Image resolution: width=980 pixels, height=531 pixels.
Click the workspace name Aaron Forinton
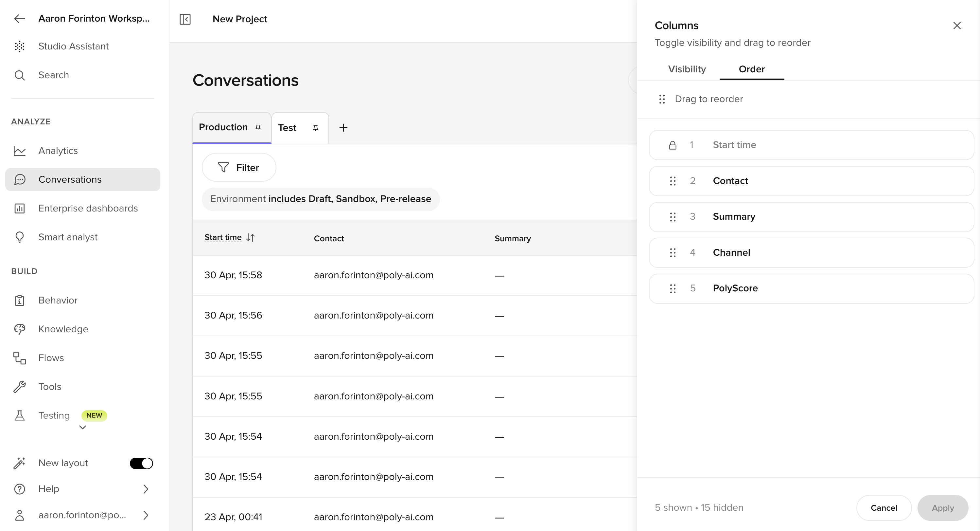pyautogui.click(x=94, y=19)
